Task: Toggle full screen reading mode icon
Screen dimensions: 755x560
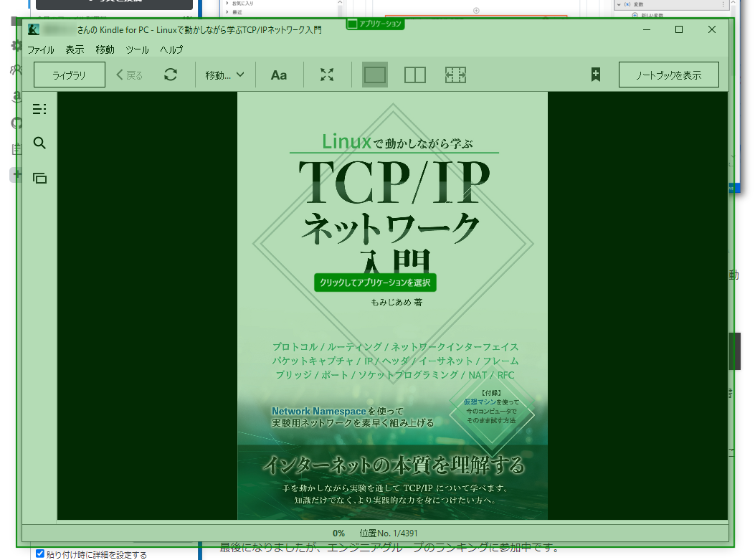Action: [x=327, y=75]
